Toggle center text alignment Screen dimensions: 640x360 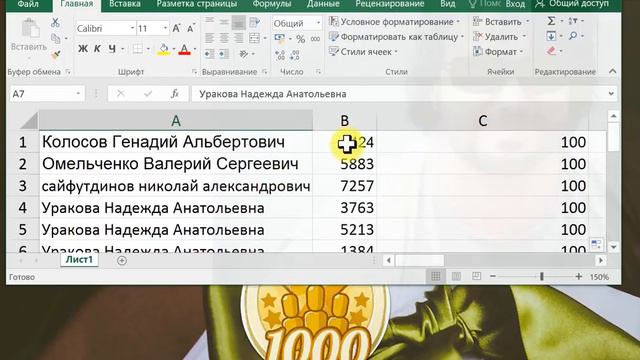[224, 38]
